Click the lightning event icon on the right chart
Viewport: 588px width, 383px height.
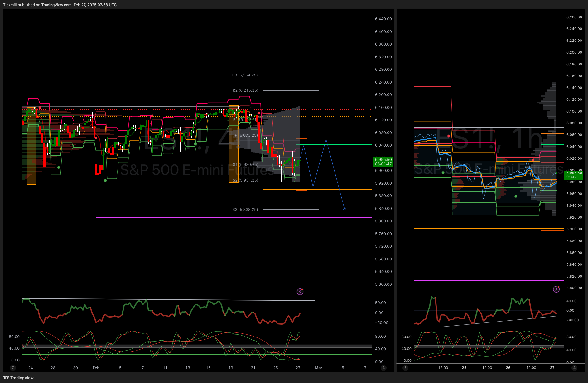pos(557,289)
